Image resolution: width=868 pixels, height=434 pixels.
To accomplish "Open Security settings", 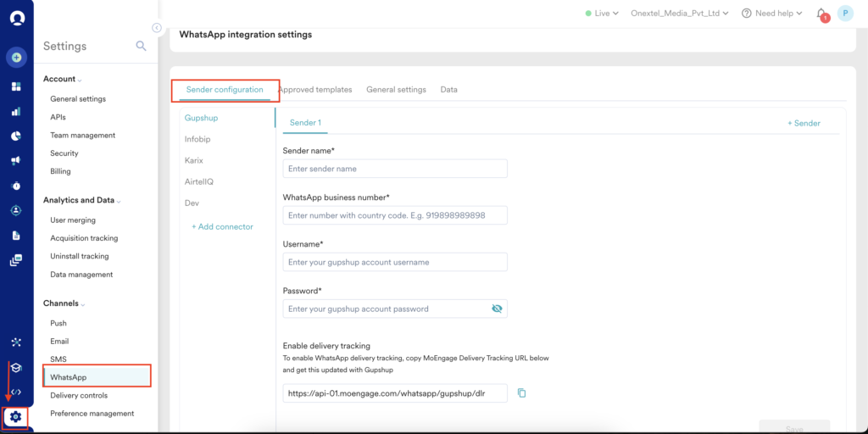I will tap(64, 153).
